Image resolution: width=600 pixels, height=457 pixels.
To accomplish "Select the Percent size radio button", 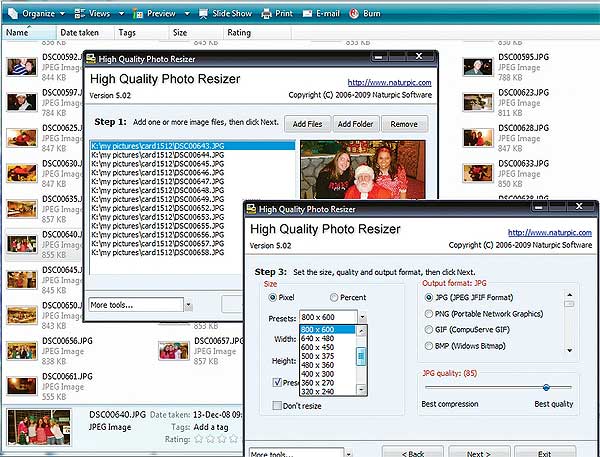I will (x=334, y=297).
